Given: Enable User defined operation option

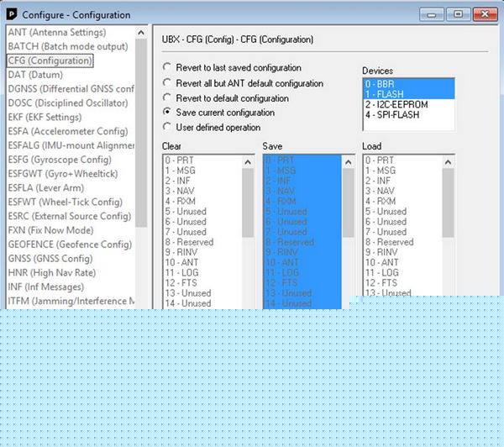Looking at the screenshot, I should pos(168,127).
